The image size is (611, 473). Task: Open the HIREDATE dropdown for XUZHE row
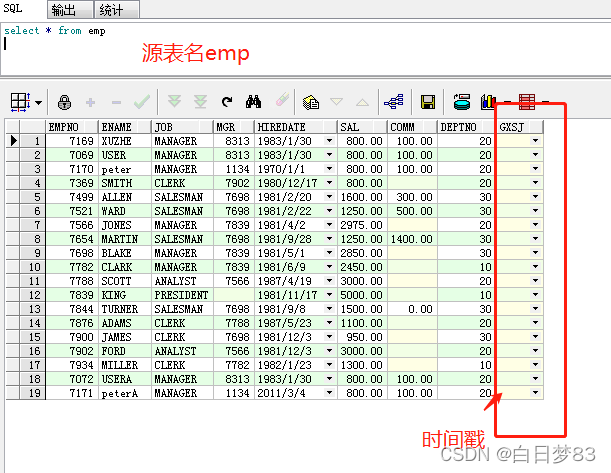[330, 141]
